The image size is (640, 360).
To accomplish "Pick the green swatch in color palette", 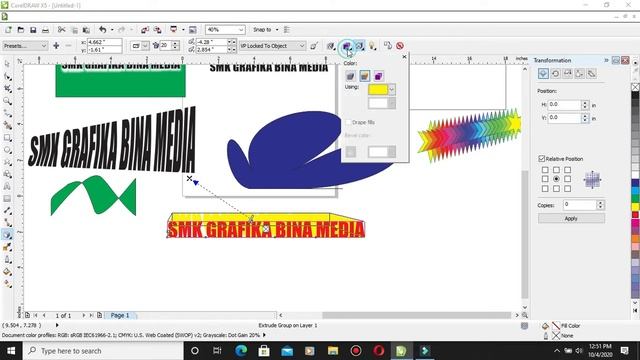I will (636, 198).
